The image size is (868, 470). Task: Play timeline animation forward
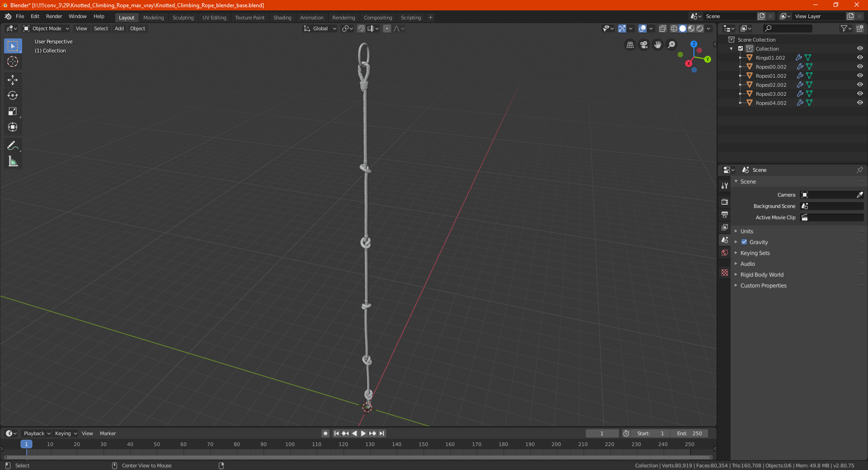tap(363, 433)
